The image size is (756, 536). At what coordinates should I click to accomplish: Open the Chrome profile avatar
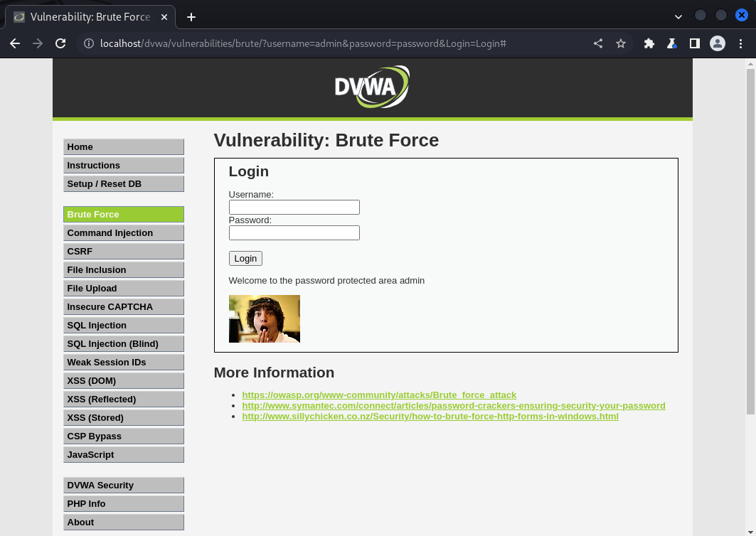click(x=718, y=43)
